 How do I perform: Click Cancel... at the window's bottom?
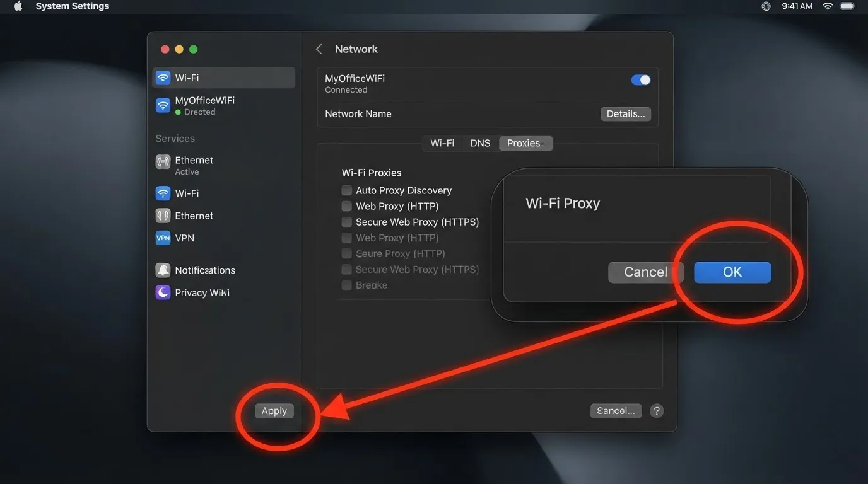(616, 411)
